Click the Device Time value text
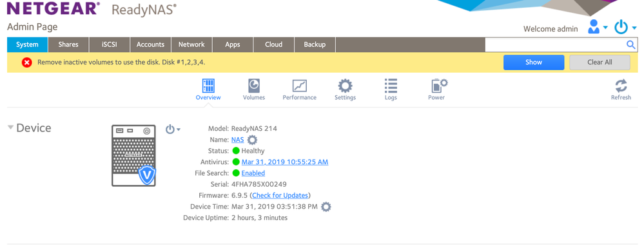 click(275, 207)
